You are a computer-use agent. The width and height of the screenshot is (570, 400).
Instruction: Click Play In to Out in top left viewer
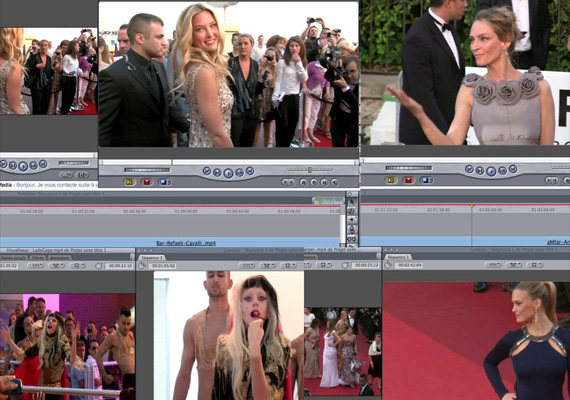click(x=13, y=166)
